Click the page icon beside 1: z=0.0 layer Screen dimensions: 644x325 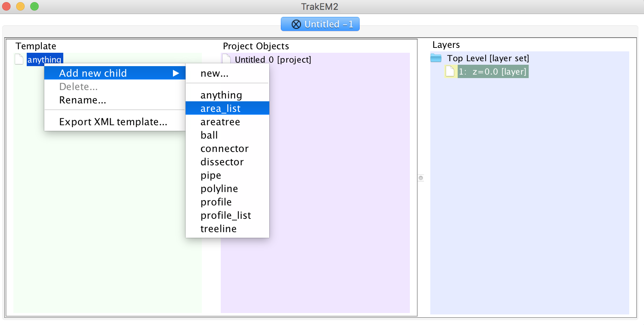(450, 71)
